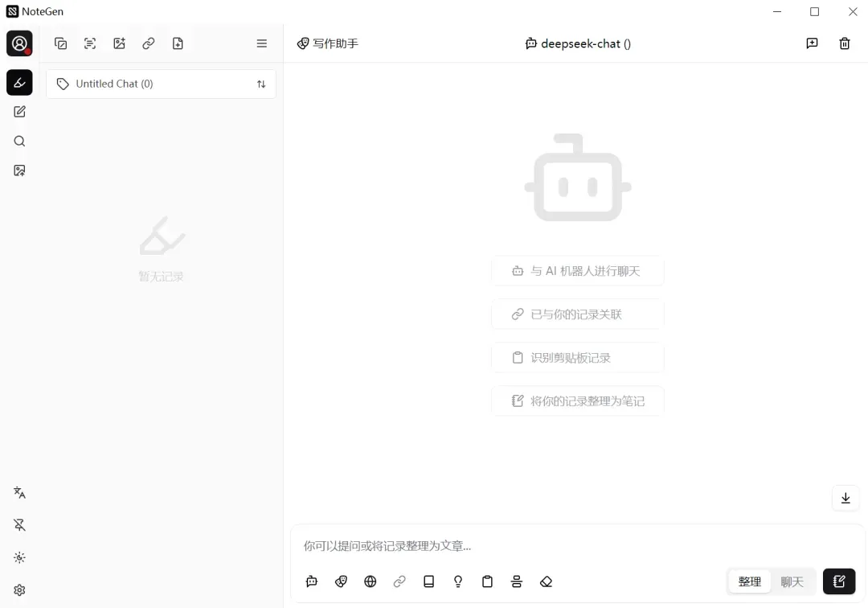
Task: Click the 将你的记录整理为笔记 suggestion
Action: [578, 401]
